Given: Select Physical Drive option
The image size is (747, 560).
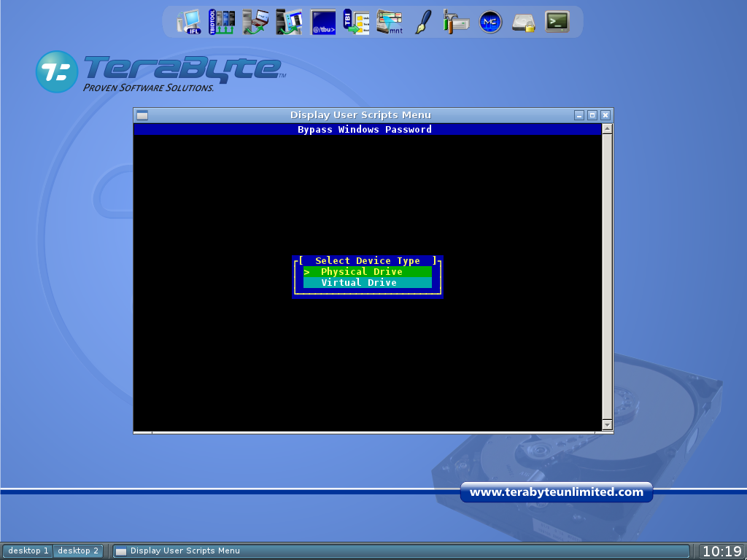Looking at the screenshot, I should tap(368, 271).
